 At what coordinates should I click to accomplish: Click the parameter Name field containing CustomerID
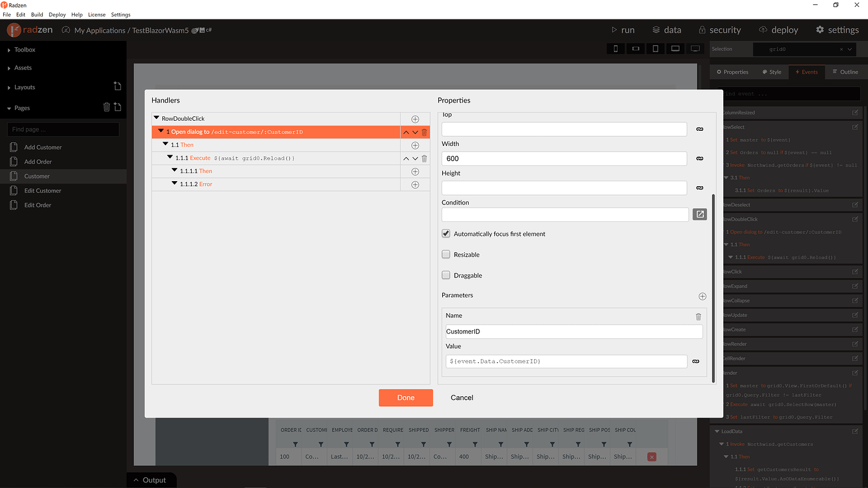(574, 331)
